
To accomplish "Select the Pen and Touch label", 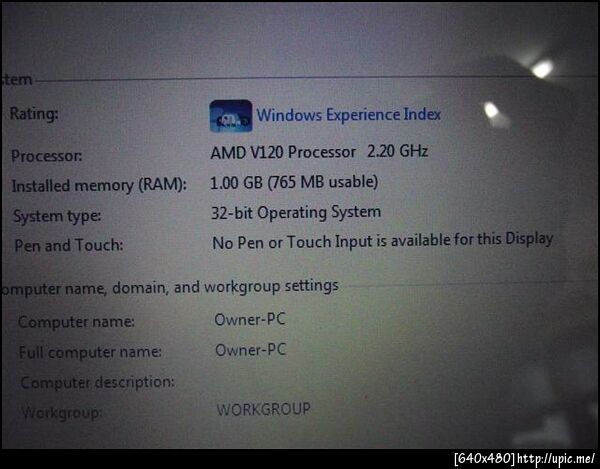I will [69, 245].
